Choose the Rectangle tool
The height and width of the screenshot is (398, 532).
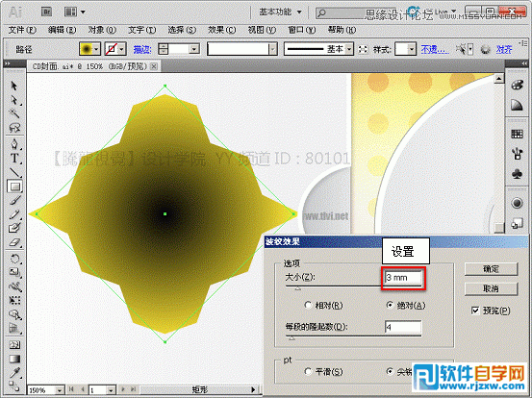point(14,187)
